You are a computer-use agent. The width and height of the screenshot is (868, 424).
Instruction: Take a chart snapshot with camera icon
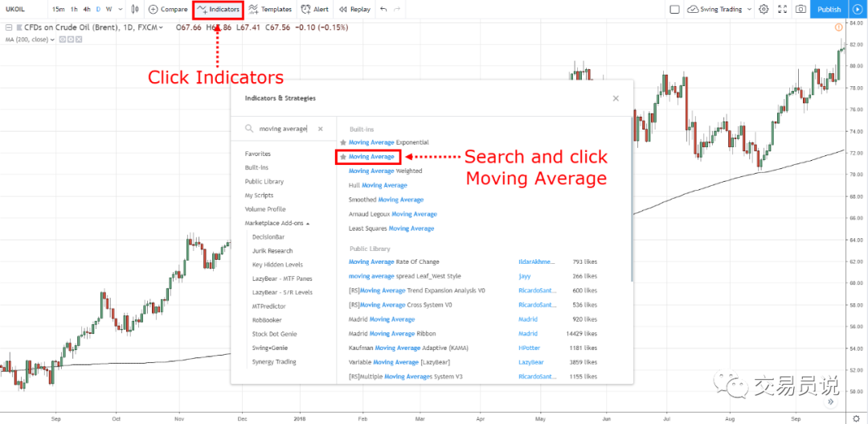(x=800, y=9)
